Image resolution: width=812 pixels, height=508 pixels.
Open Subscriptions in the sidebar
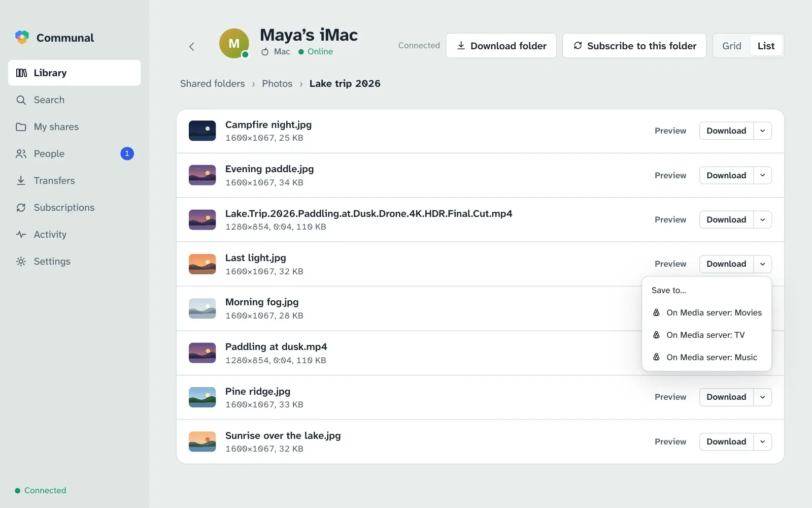click(74, 207)
